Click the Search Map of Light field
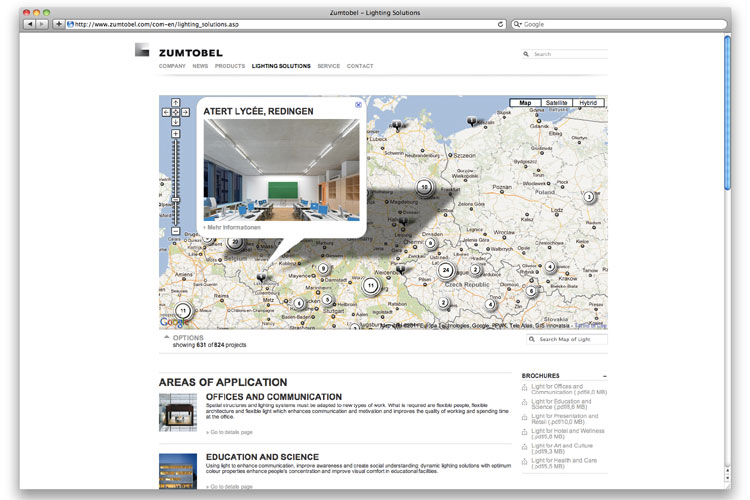750x500 pixels. click(x=567, y=339)
